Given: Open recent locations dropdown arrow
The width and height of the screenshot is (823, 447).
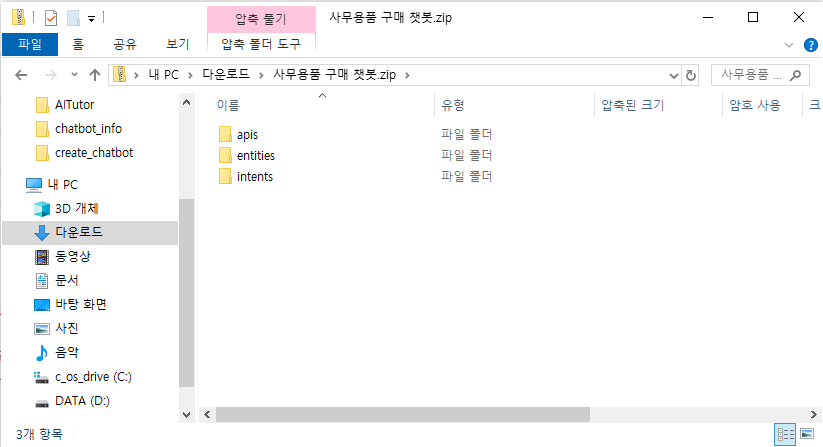Looking at the screenshot, I should pos(73,75).
